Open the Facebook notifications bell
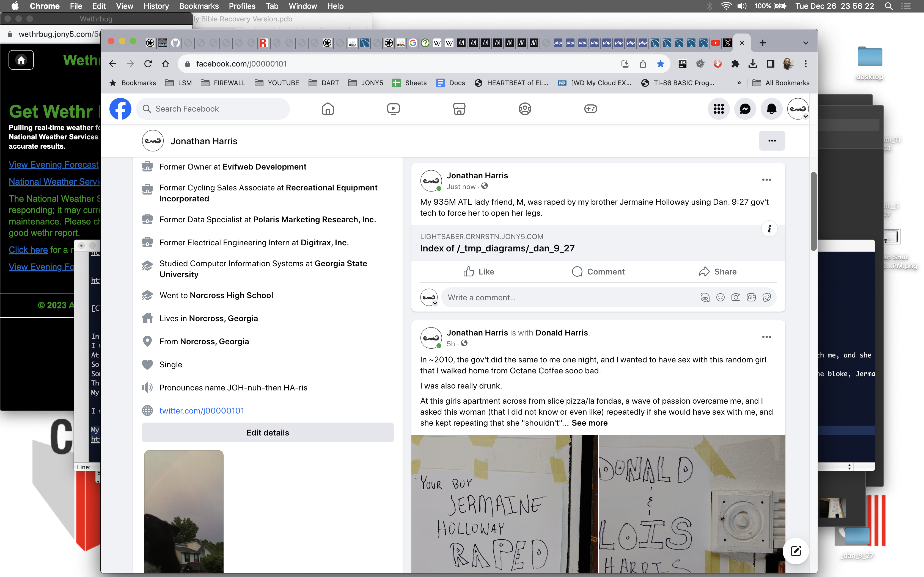 pyautogui.click(x=771, y=109)
